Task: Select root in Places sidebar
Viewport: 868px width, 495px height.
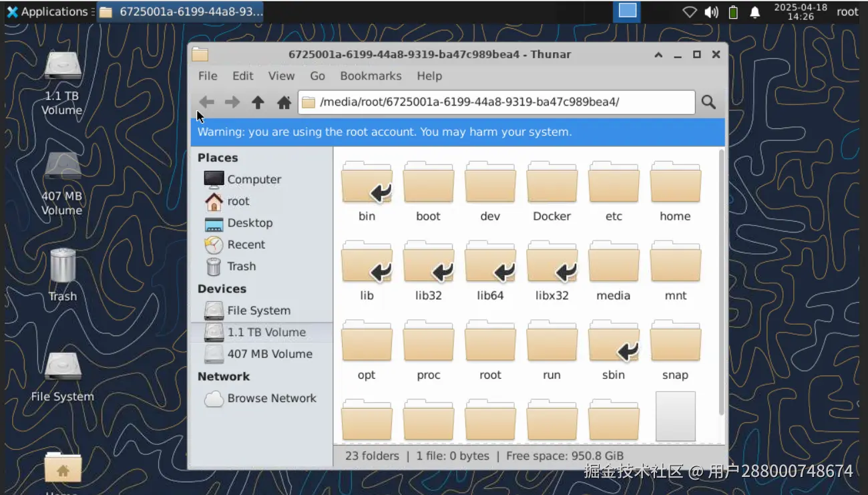Action: [262, 201]
